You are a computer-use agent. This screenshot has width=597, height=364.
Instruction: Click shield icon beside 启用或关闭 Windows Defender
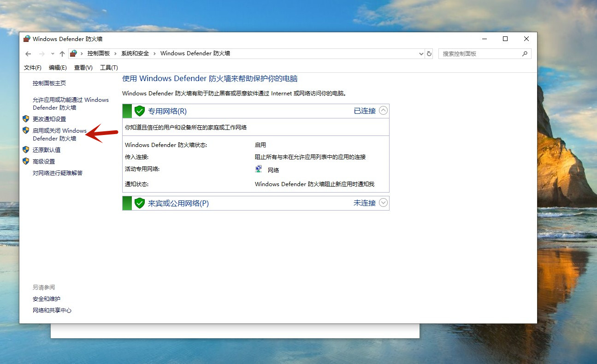(x=26, y=130)
